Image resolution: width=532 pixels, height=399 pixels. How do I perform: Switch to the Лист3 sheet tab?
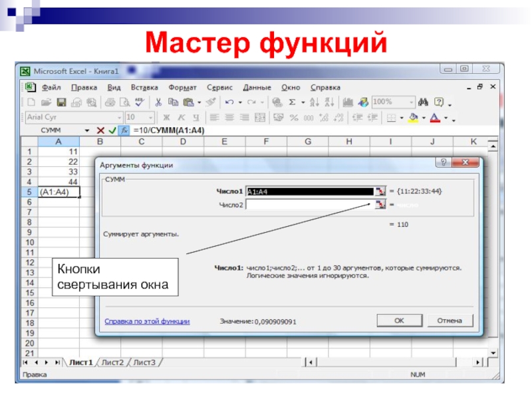click(144, 362)
